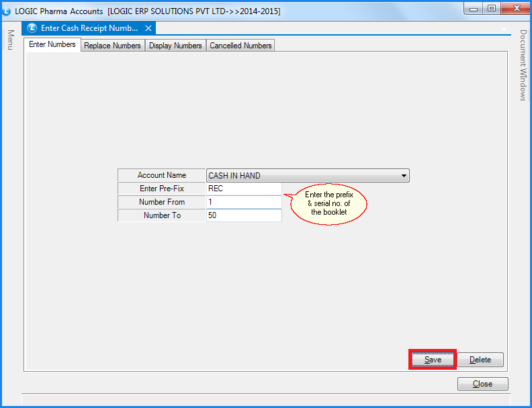Click the Enter Cash Receipt document tab icon
This screenshot has width=532, height=408.
[32, 28]
